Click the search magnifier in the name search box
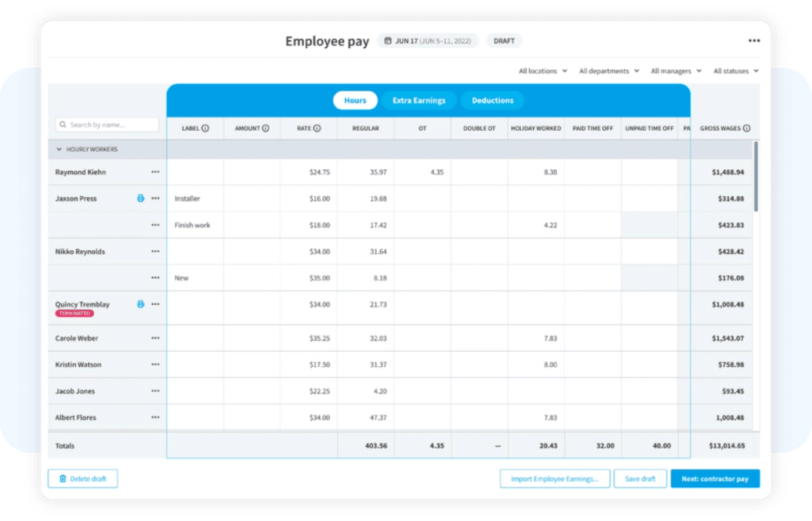Viewport: 812px width, 521px height. (62, 124)
